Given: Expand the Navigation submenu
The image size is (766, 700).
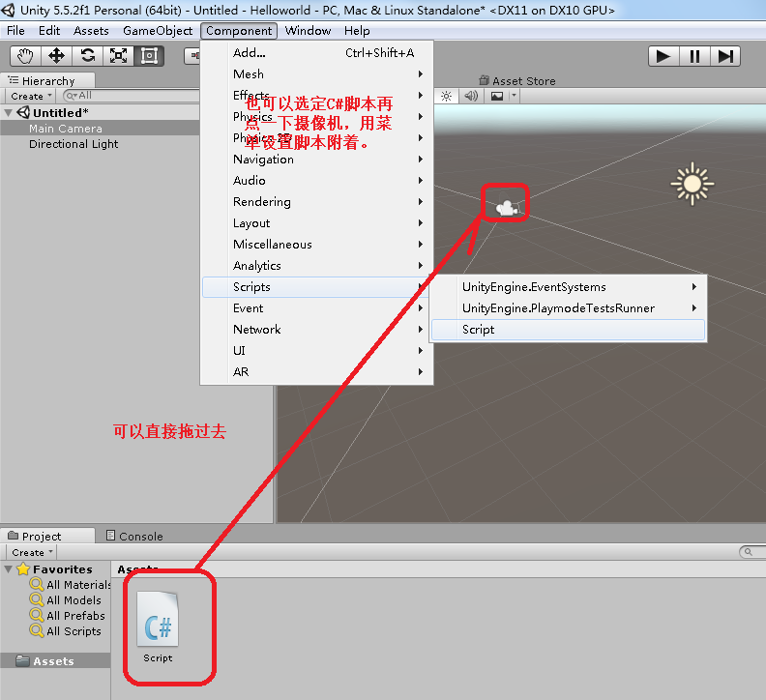Looking at the screenshot, I should point(316,160).
